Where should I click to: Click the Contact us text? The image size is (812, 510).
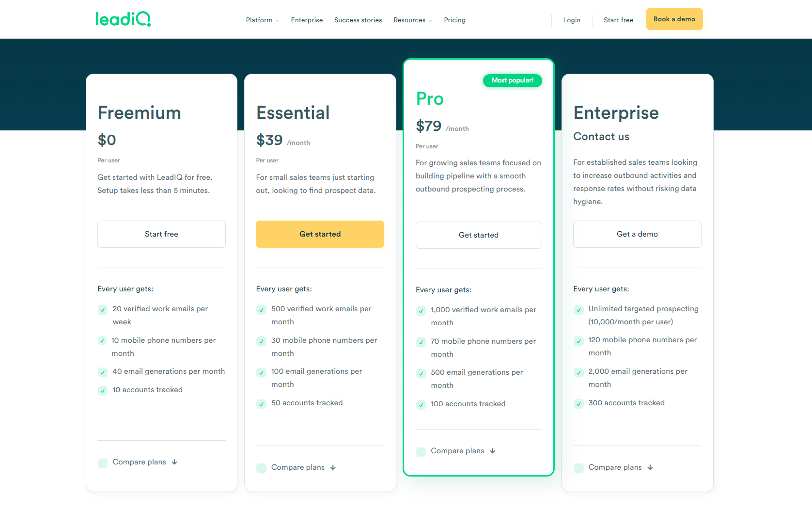pos(601,137)
